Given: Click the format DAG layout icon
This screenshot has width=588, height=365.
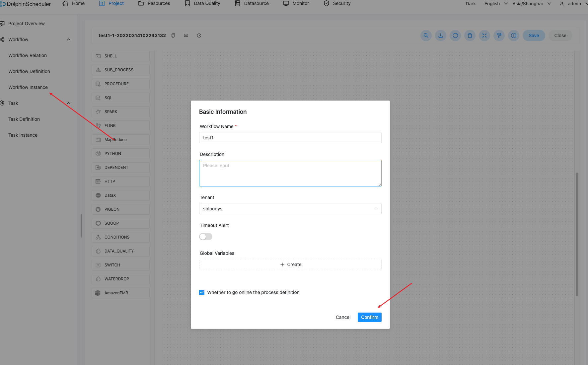Looking at the screenshot, I should [499, 36].
